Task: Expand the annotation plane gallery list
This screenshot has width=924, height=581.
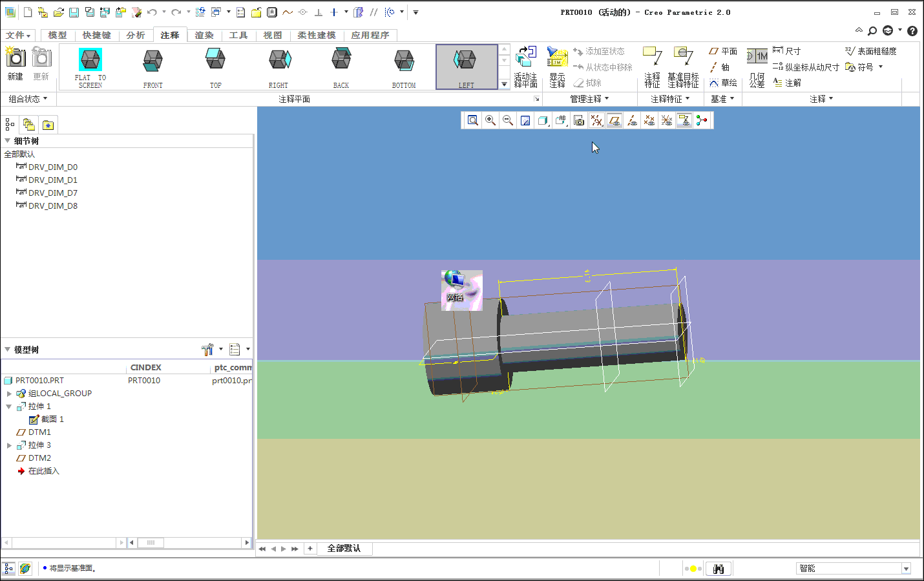Action: 505,84
